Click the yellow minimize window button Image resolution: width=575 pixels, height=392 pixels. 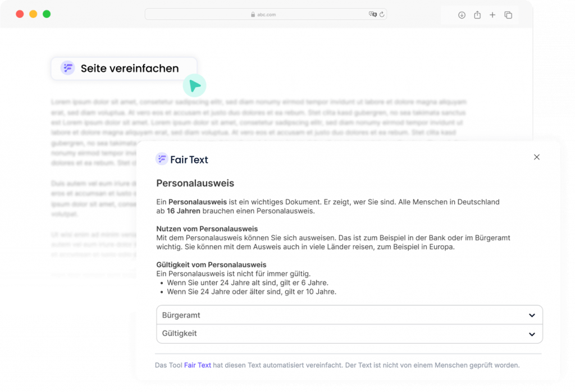click(x=33, y=14)
